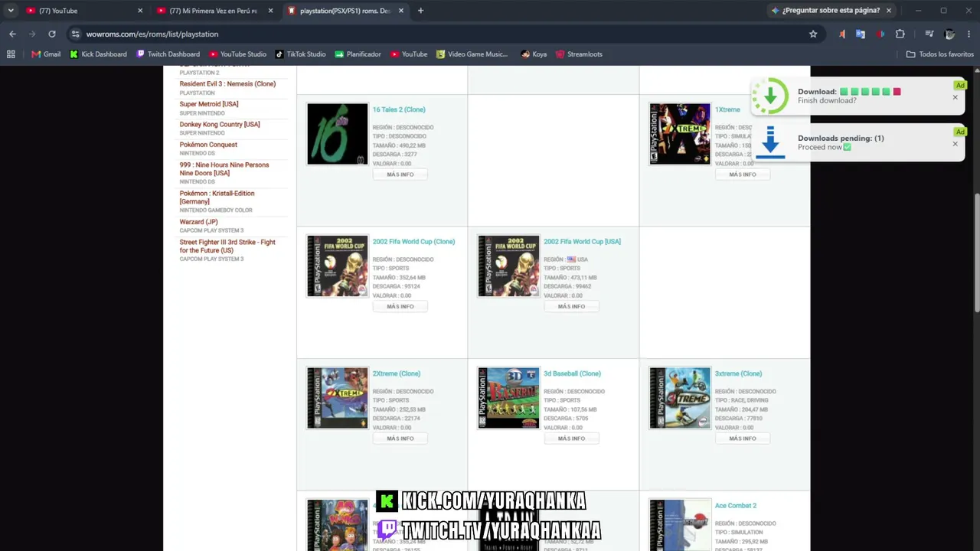Open the '3xtreme (Clone)' title link

[738, 373]
